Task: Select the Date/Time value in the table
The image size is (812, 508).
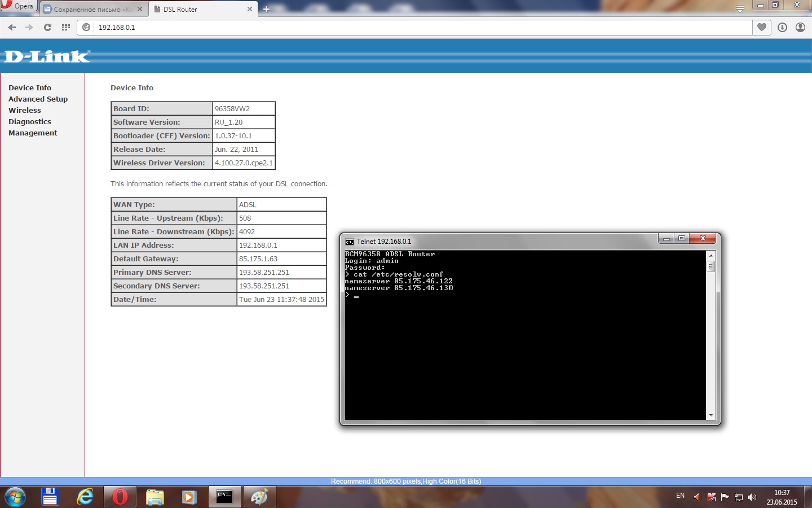Action: click(x=281, y=299)
